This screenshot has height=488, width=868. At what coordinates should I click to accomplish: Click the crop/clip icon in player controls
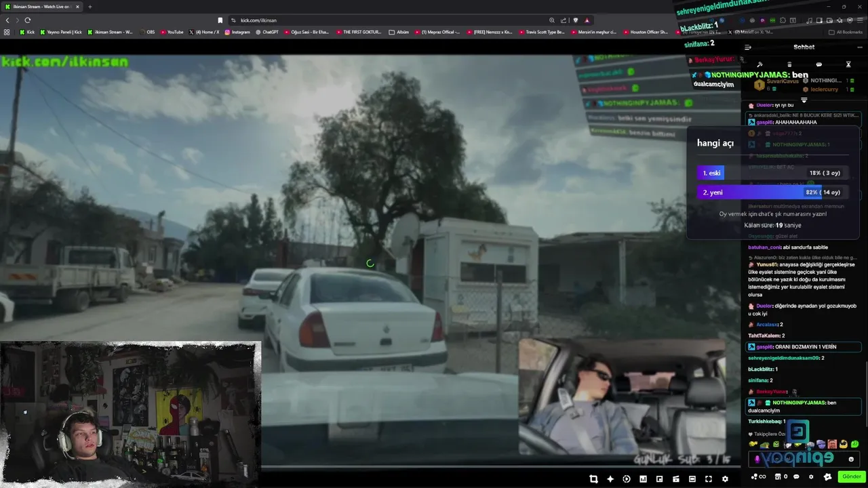[x=593, y=479]
